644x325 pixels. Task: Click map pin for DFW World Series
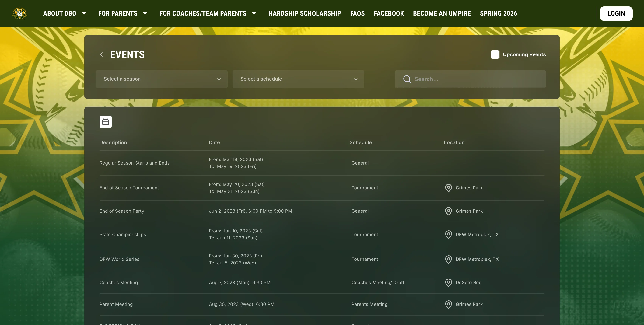point(449,259)
